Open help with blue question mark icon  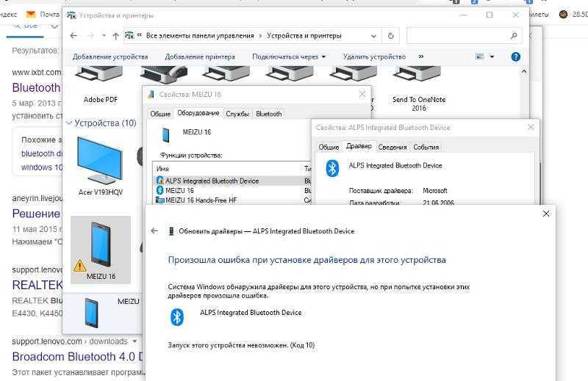(x=516, y=57)
